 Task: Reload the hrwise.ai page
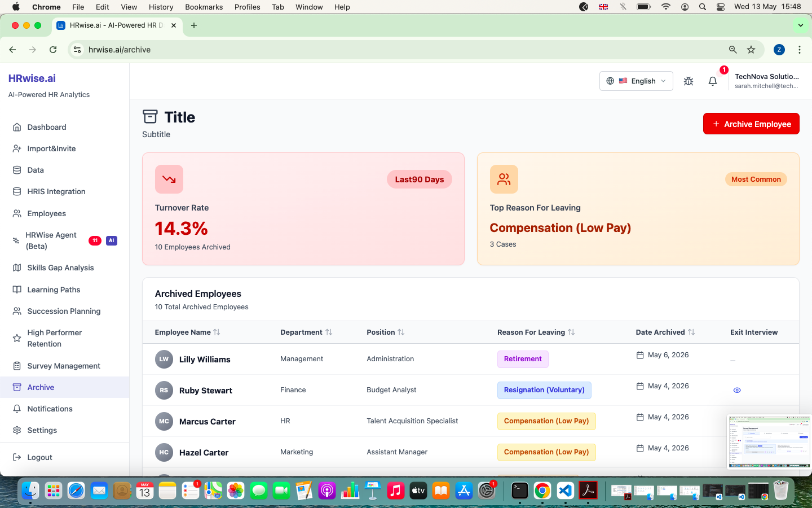point(53,50)
